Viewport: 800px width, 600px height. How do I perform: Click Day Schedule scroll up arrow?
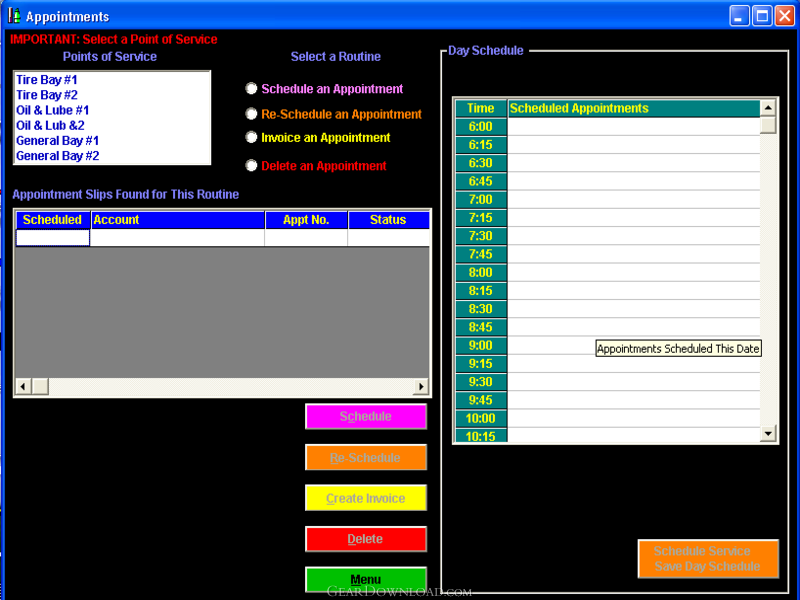point(768,108)
